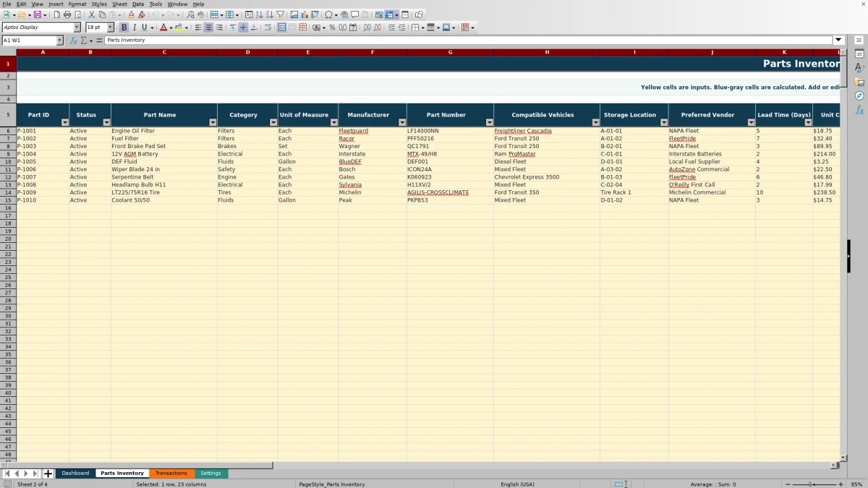Open the Manufacturer column filter dropdown
The image size is (868, 488).
tap(401, 122)
